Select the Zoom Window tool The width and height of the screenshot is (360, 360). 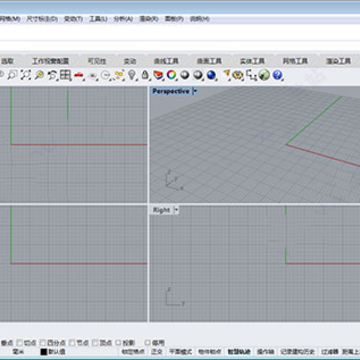pos(12,75)
